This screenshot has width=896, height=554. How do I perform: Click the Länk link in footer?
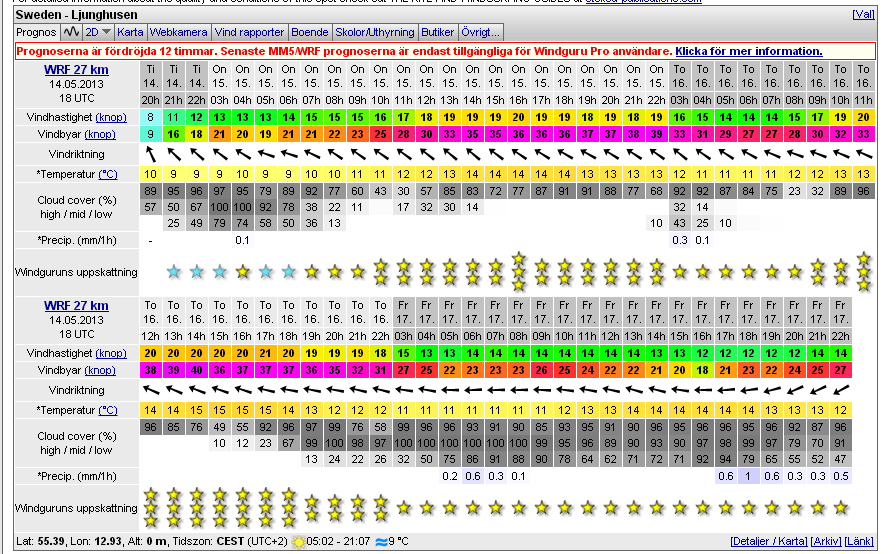[x=860, y=542]
